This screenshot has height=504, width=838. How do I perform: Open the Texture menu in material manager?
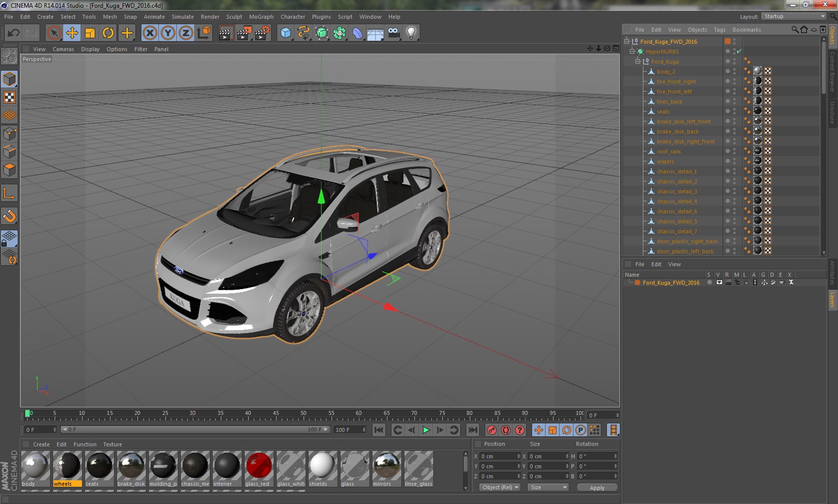(x=112, y=444)
